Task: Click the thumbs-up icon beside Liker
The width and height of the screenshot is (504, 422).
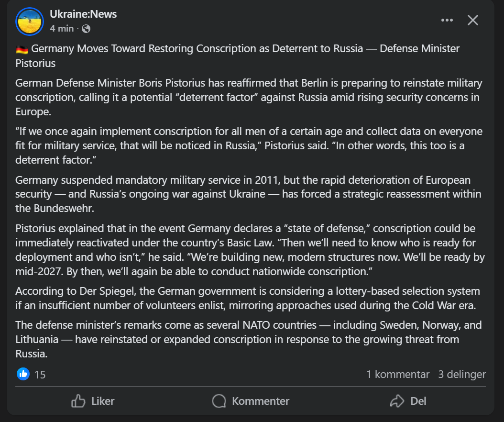Action: coord(78,401)
